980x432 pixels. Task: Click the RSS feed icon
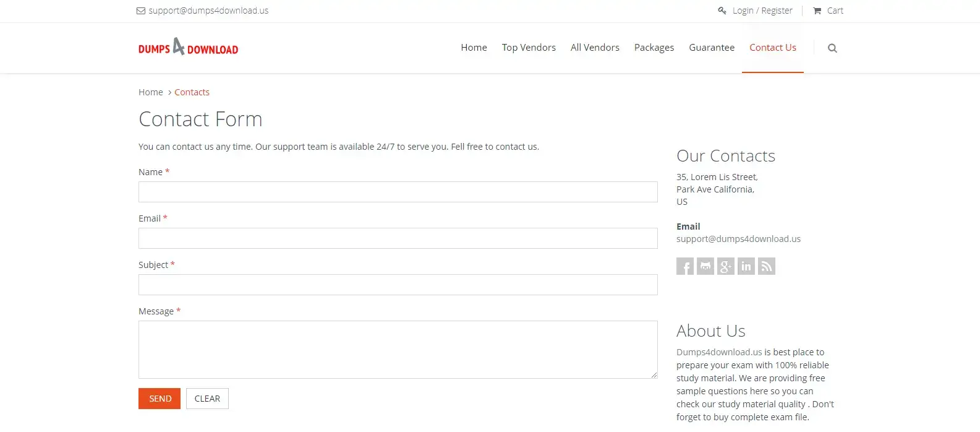pos(766,266)
